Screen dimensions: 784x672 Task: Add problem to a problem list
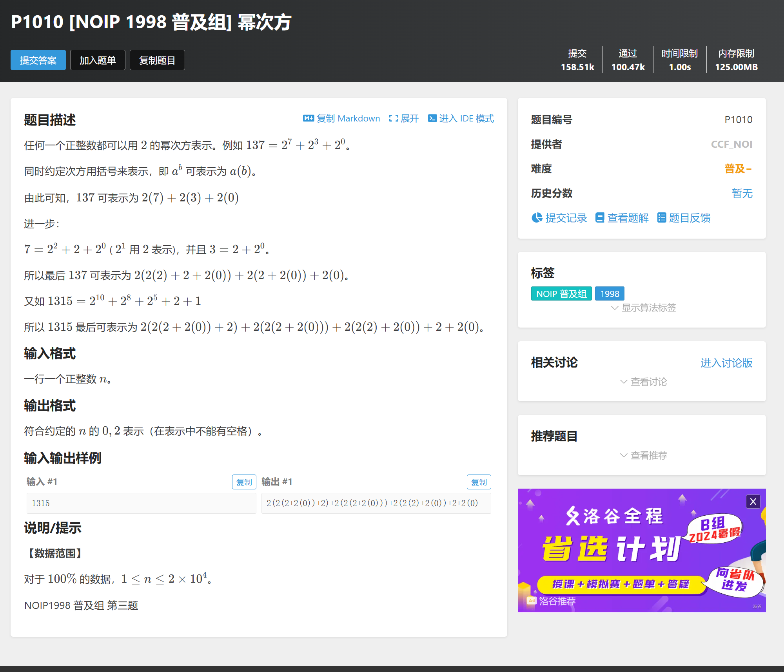click(98, 60)
